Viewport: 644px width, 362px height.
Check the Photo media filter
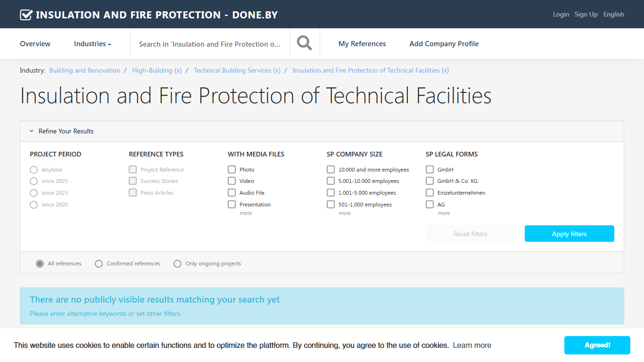click(231, 169)
